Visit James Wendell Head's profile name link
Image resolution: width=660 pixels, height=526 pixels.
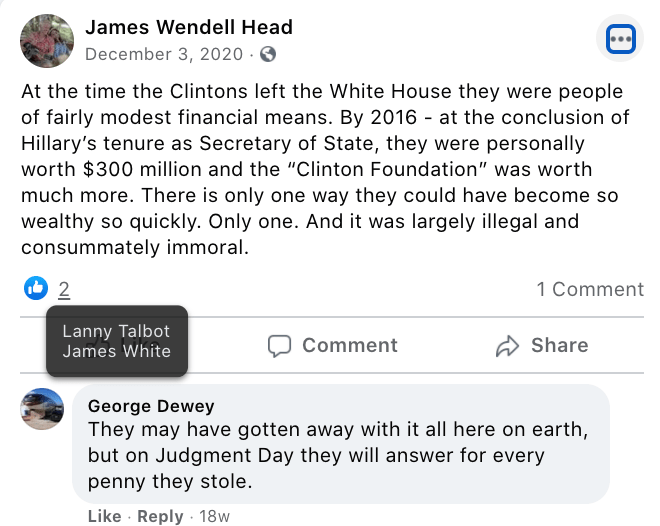(189, 27)
